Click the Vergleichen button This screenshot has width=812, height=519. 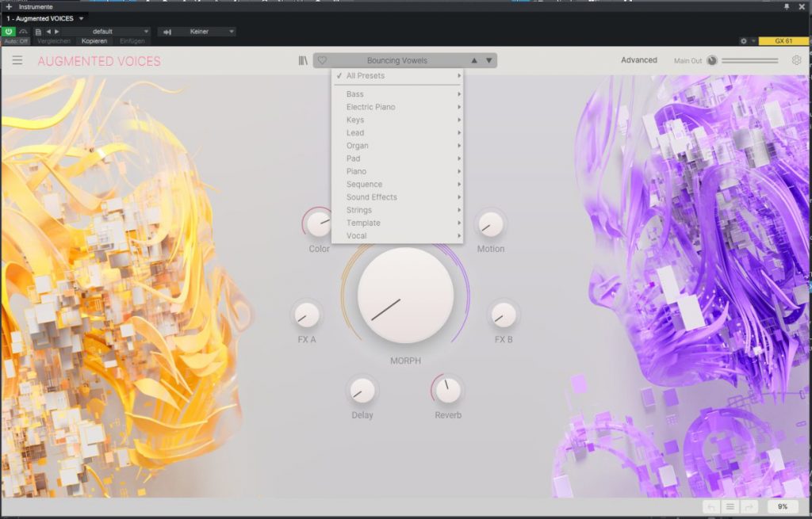(x=54, y=41)
